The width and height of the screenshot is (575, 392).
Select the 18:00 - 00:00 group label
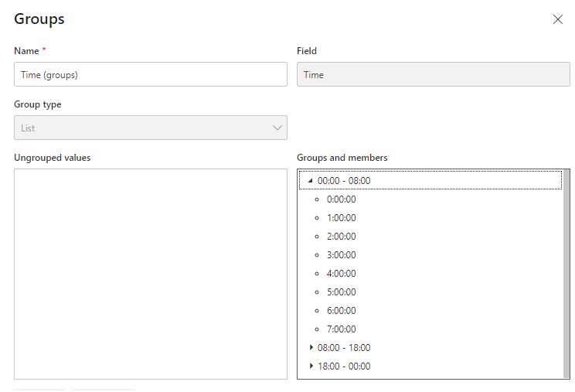click(x=344, y=366)
